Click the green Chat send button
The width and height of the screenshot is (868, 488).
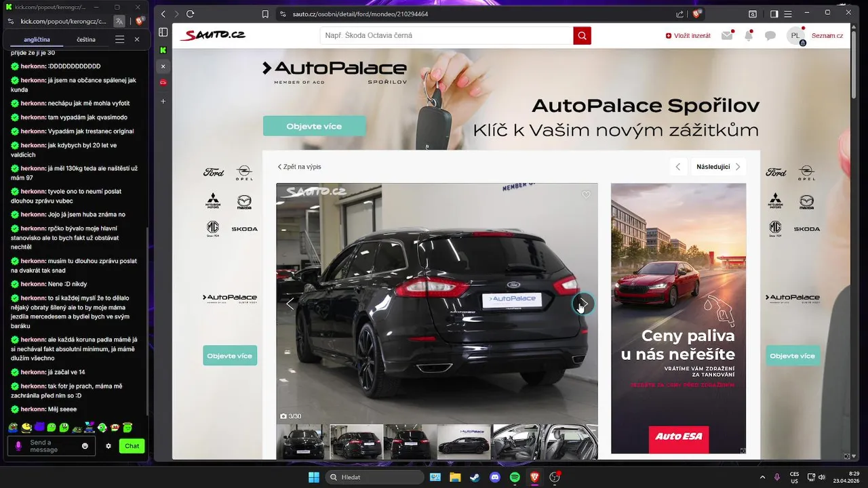(132, 446)
